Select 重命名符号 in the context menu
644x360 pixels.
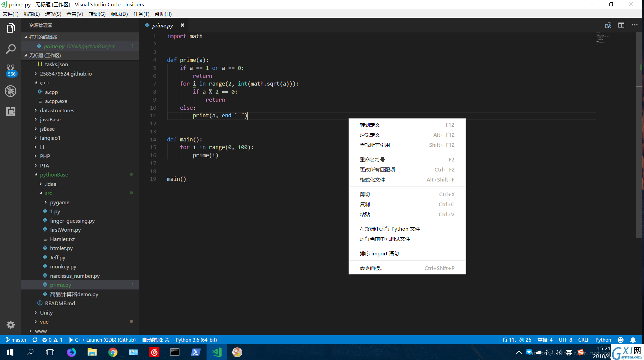pyautogui.click(x=407, y=159)
